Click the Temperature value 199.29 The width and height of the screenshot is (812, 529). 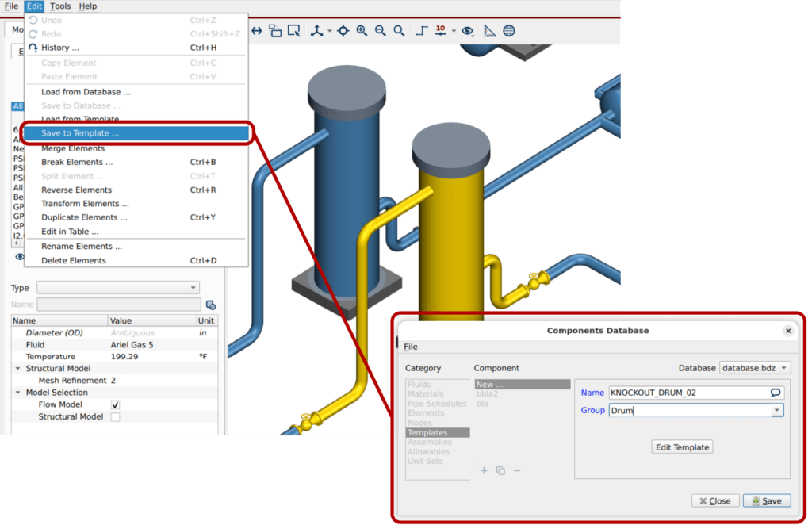tap(124, 356)
